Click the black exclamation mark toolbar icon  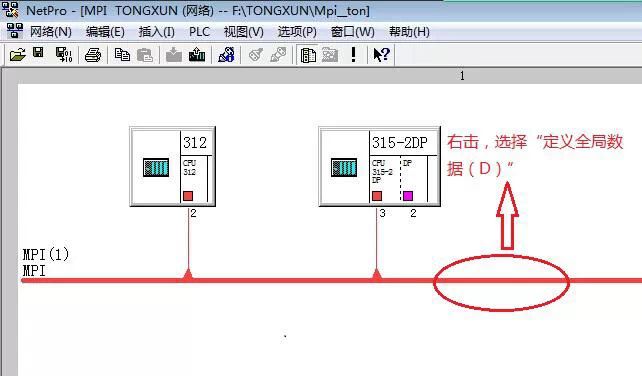tap(353, 54)
